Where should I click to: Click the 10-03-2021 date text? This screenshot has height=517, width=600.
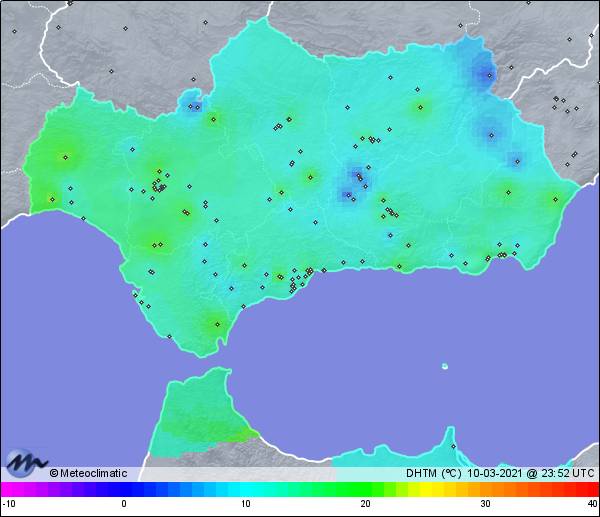tap(494, 473)
